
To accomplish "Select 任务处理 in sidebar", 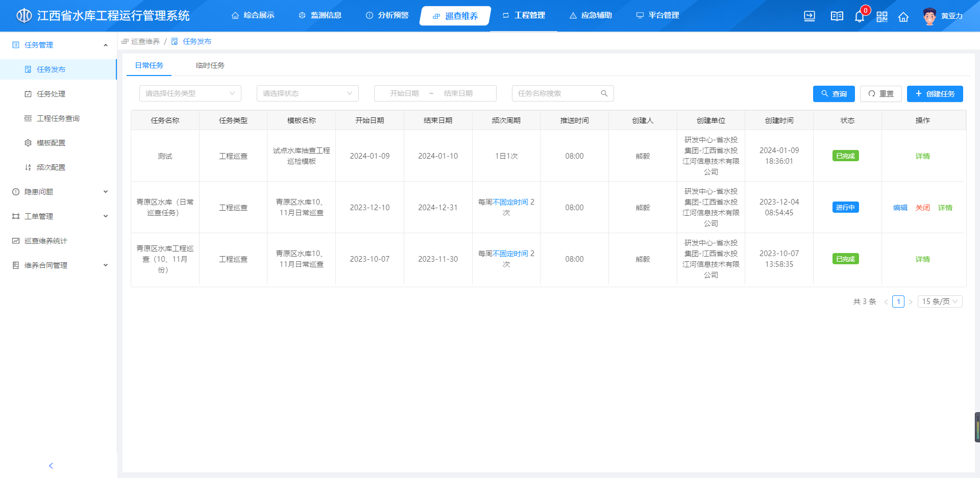I will (x=58, y=94).
